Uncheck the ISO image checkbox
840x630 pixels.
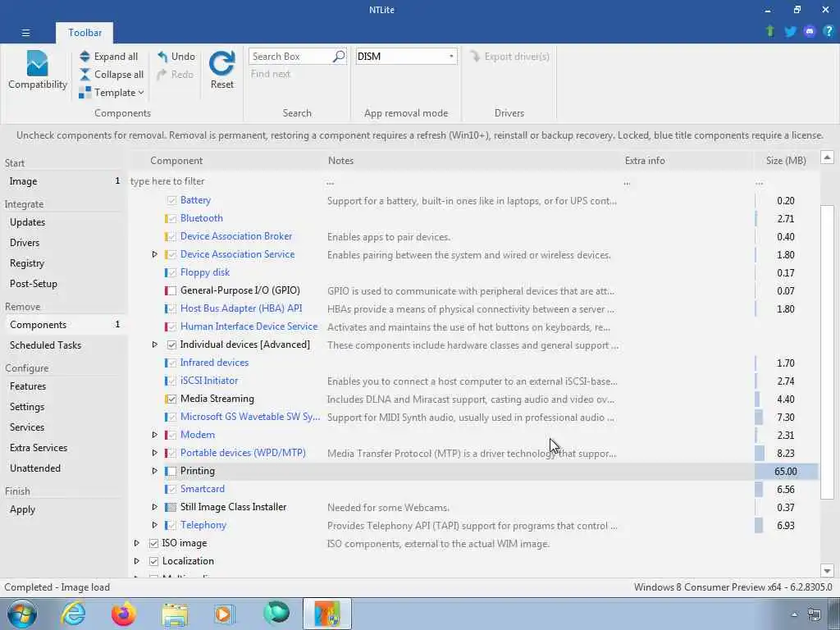tap(153, 543)
